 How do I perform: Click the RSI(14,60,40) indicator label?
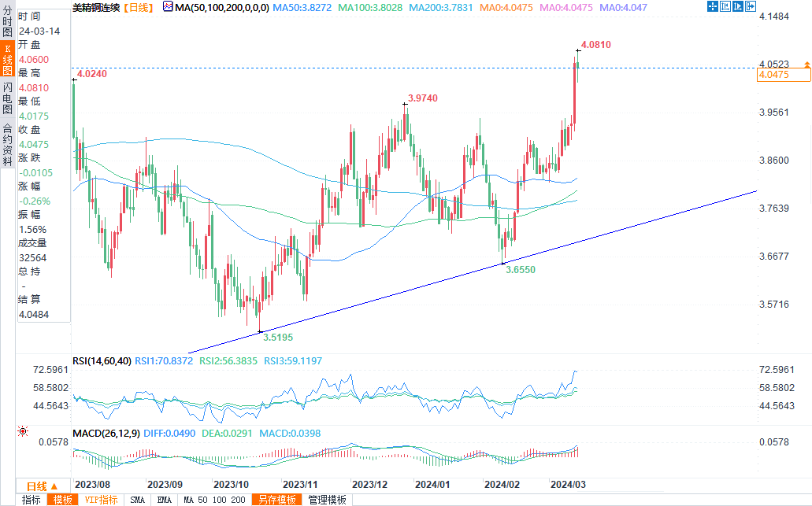102,361
